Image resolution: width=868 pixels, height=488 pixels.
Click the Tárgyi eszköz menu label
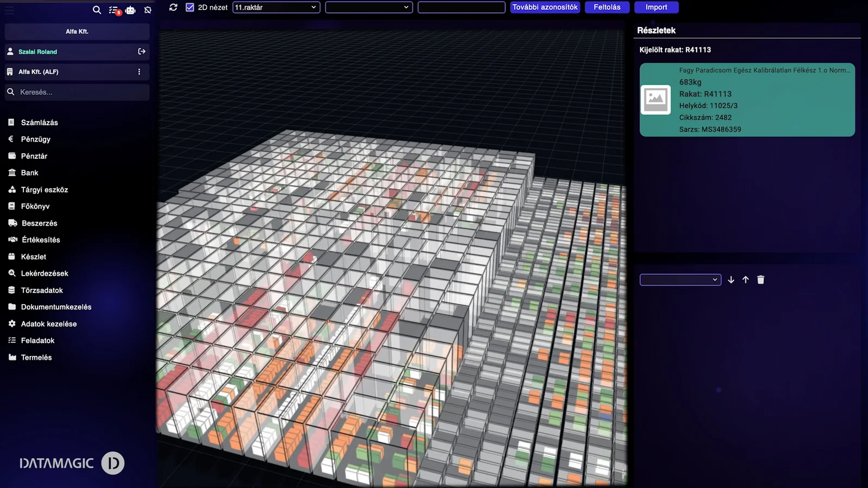pyautogui.click(x=44, y=190)
